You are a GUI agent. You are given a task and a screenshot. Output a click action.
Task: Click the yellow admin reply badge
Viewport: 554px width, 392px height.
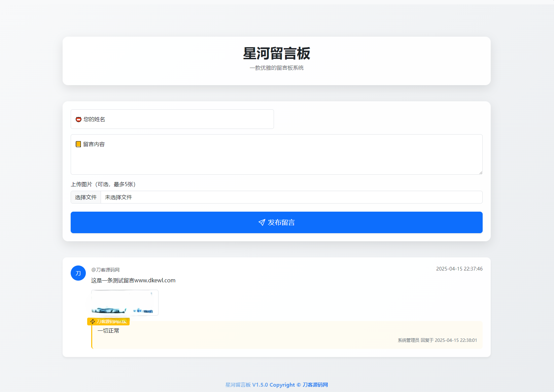pos(108,322)
